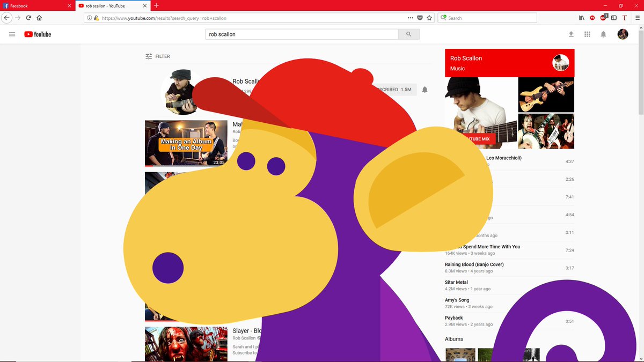This screenshot has width=644, height=362.
Task: Open the browser home page icon
Action: (39, 18)
